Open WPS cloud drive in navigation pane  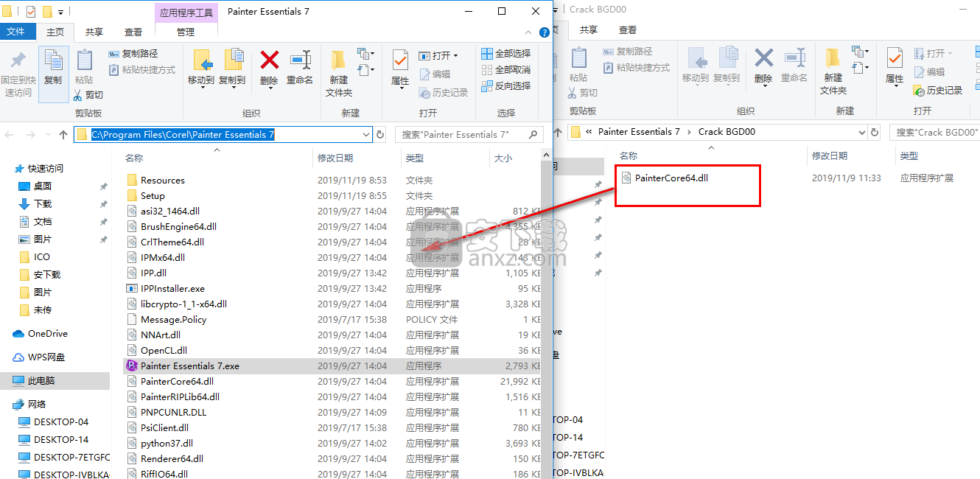tap(46, 357)
